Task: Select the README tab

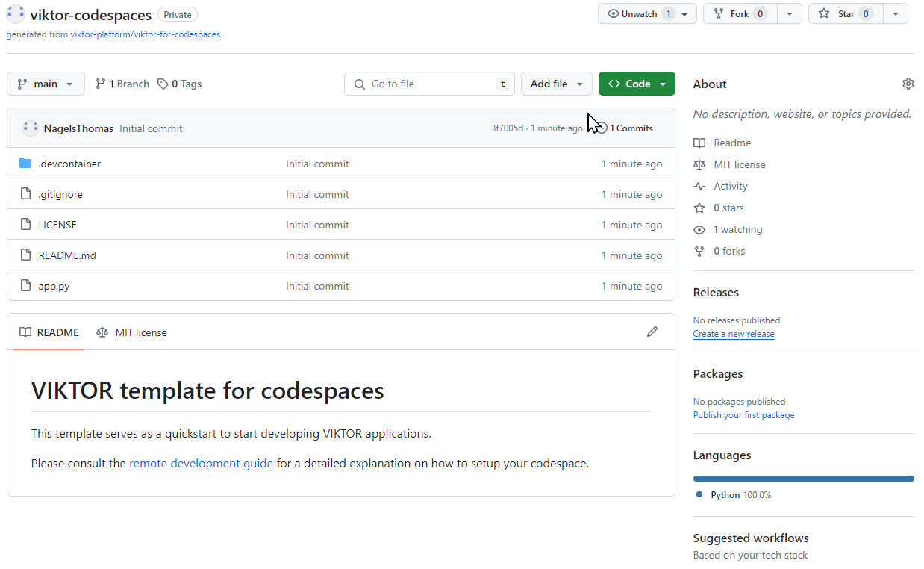Action: point(49,332)
